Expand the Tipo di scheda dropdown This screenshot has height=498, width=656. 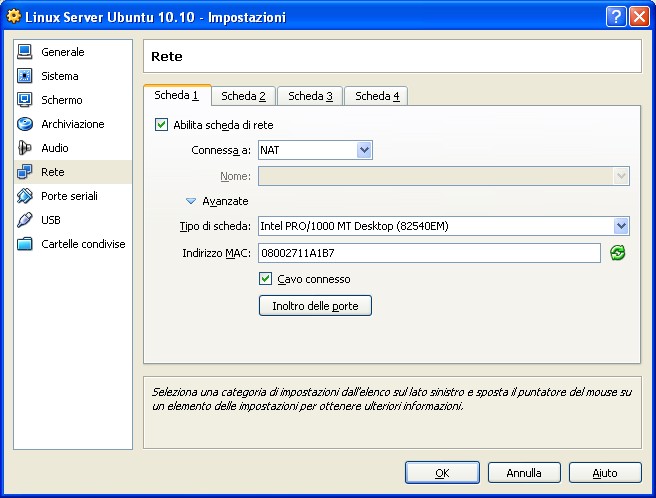(621, 226)
